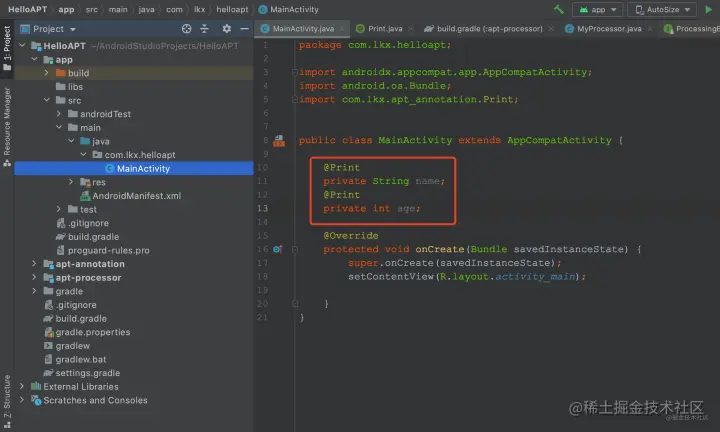The width and height of the screenshot is (720, 432).
Task: Toggle the Structure tool window side tab
Action: click(x=7, y=401)
